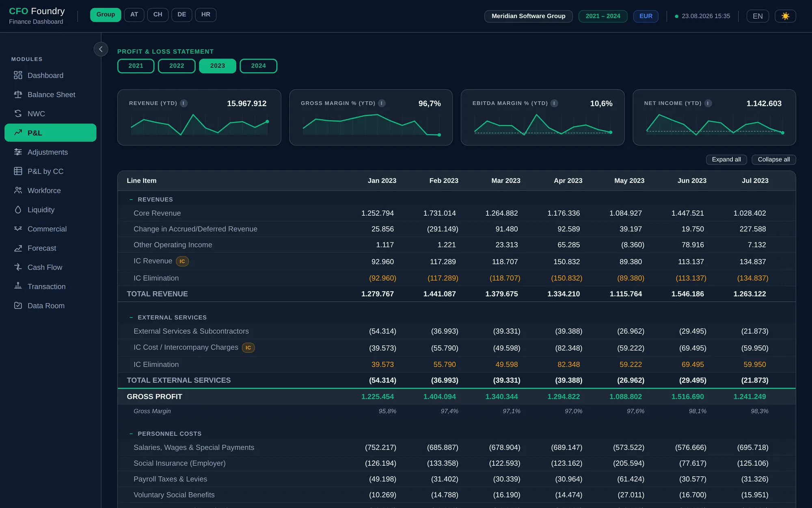Click the CFO Foundry logo
This screenshot has height=508, width=812.
coord(37,15)
